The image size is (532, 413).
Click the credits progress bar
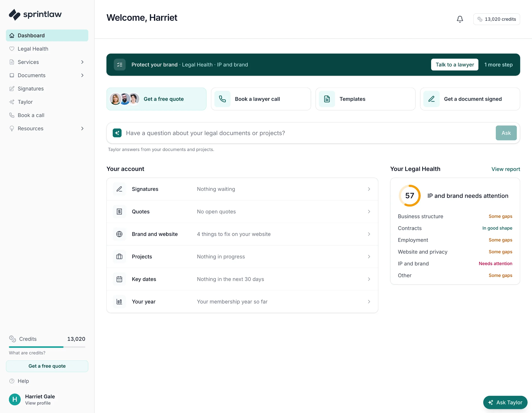[x=47, y=347]
